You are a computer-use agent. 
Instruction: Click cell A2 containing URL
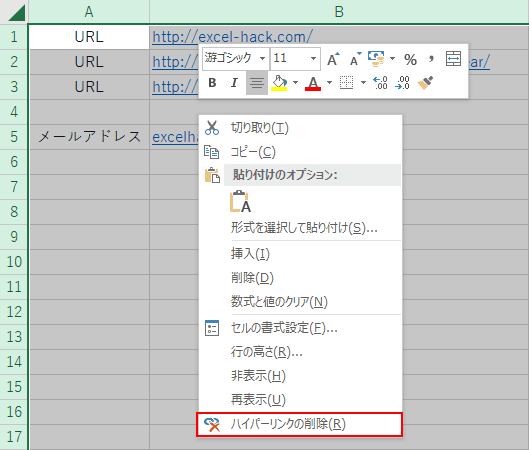tap(89, 62)
